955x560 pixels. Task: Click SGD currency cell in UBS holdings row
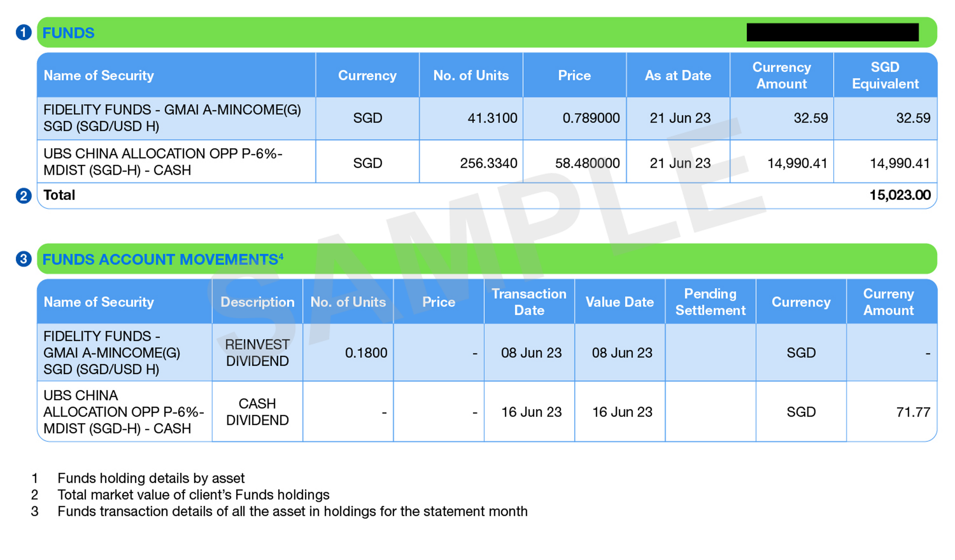point(368,163)
